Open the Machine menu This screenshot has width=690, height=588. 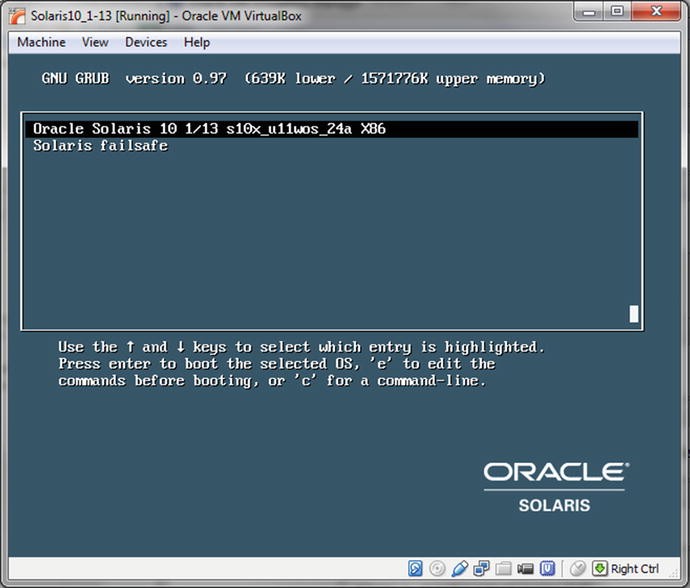point(41,42)
